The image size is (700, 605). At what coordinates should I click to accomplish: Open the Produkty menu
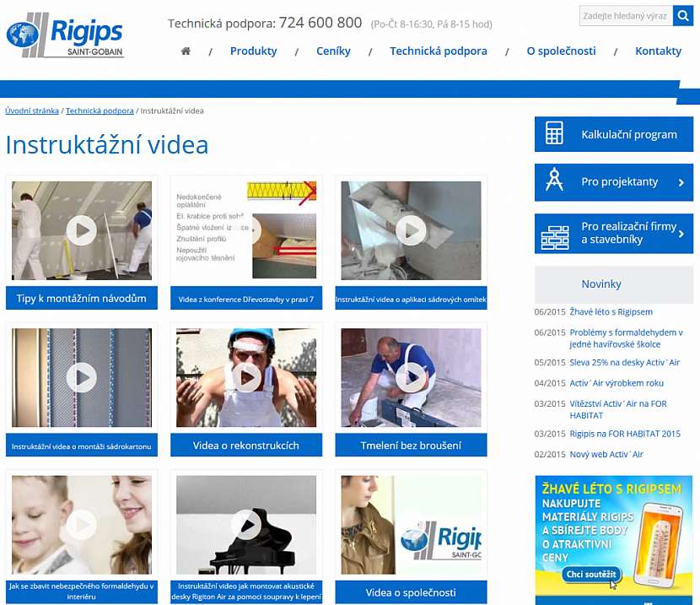254,51
